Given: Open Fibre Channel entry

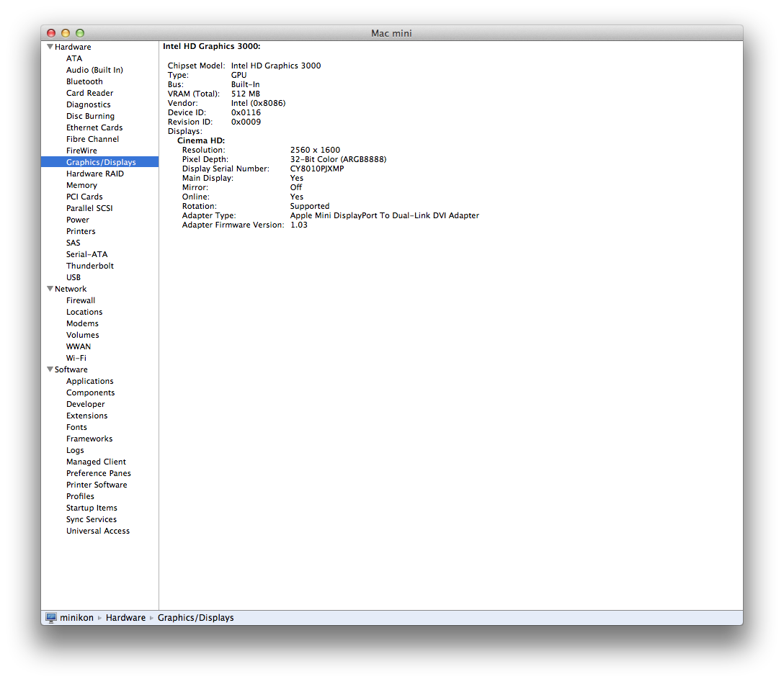Looking at the screenshot, I should [92, 139].
